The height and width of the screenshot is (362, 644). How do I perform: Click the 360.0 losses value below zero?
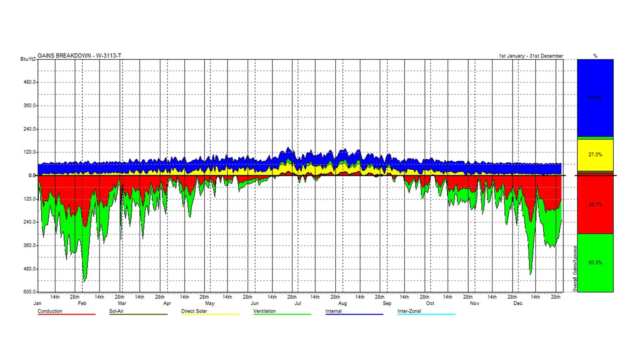(x=29, y=245)
